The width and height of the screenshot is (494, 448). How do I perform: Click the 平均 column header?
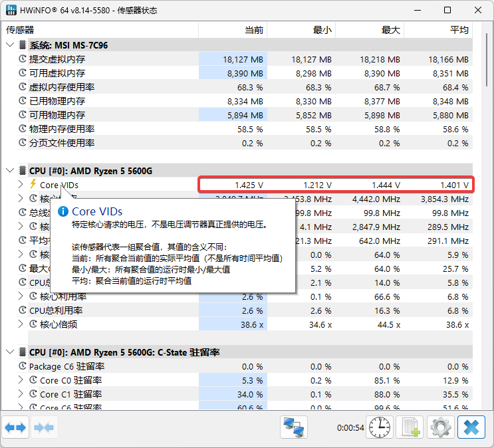point(438,30)
